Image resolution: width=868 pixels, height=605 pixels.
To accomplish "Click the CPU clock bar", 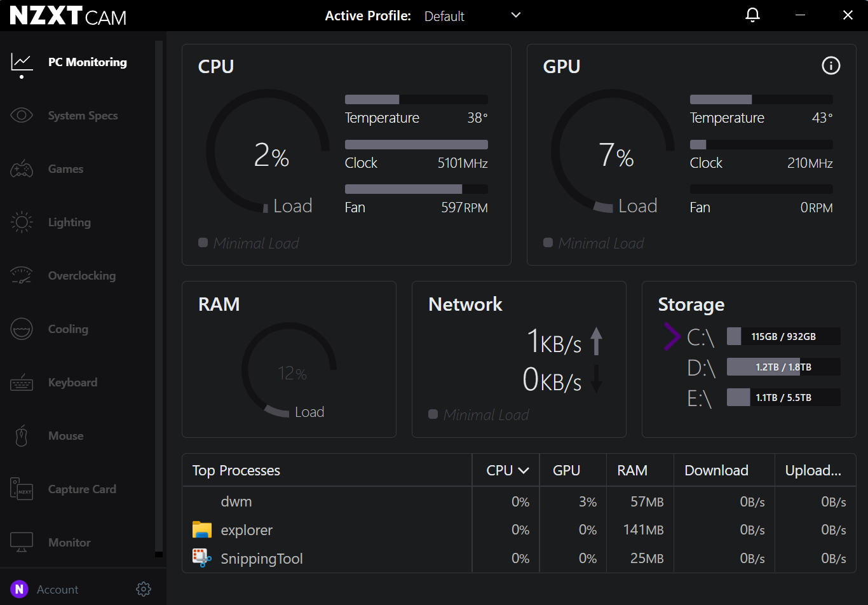I will click(x=416, y=144).
